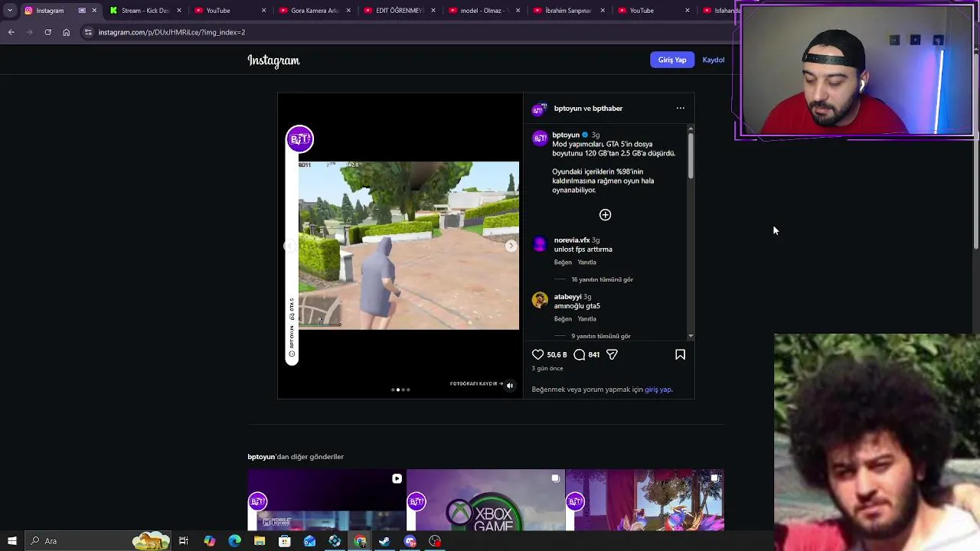Switch to model - Olmaz tab
This screenshot has height=551, width=980.
click(483, 11)
